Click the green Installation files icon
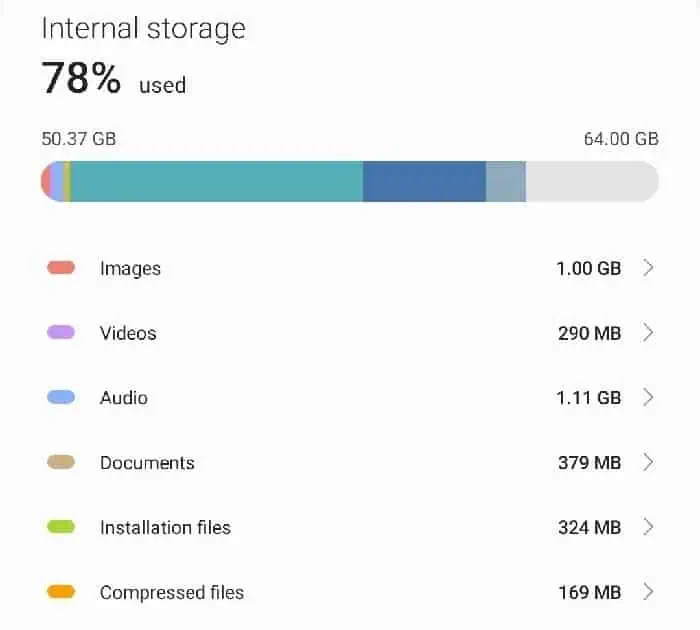The height and width of the screenshot is (630, 700). [61, 527]
